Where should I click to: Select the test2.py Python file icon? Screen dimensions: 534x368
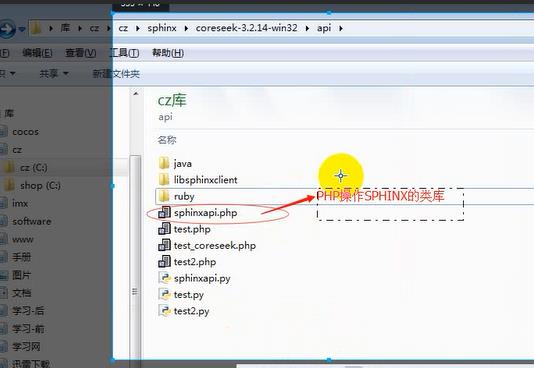164,310
